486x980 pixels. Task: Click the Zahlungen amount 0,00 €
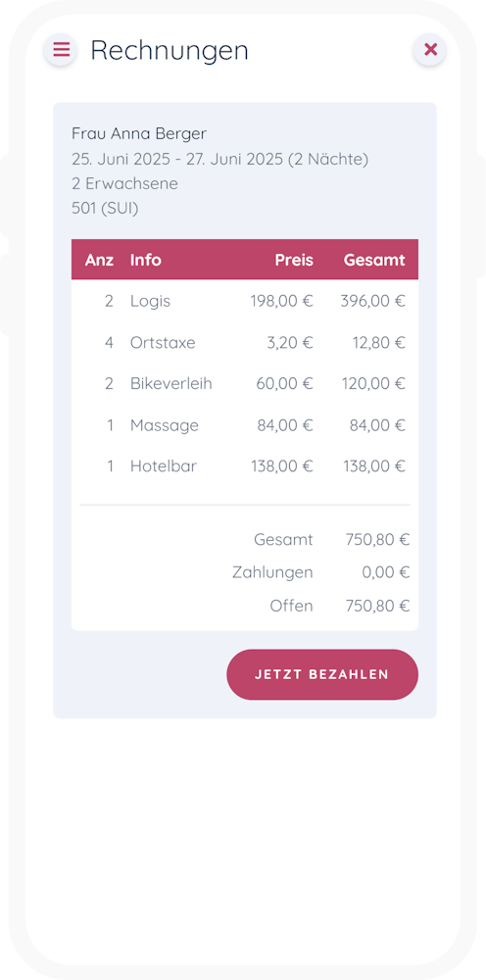pyautogui.click(x=386, y=572)
